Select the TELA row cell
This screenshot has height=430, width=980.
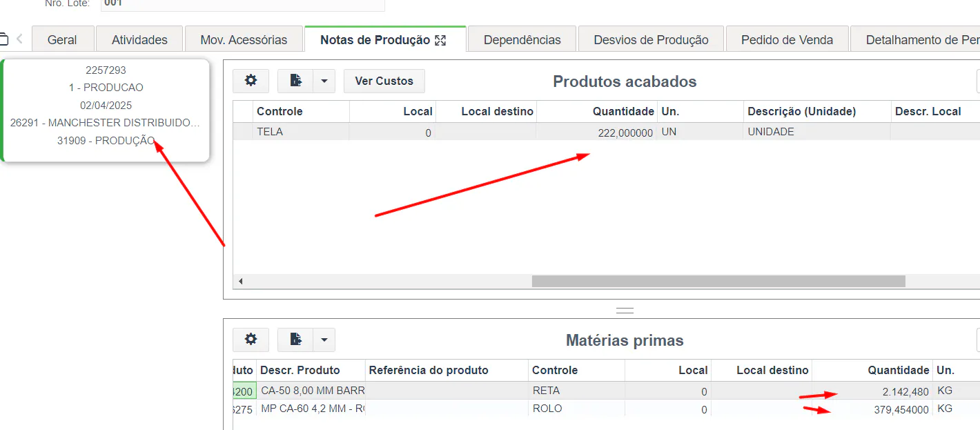coord(302,132)
